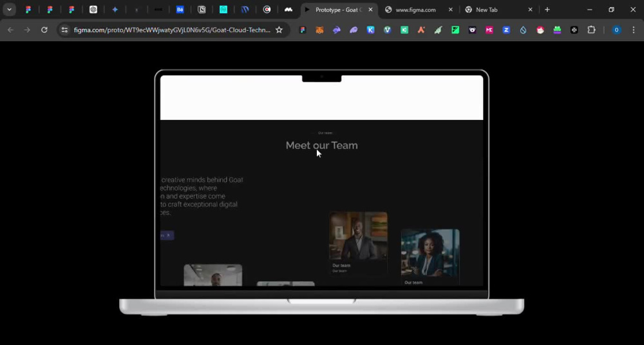Open the Chrome profile avatar
644x345 pixels.
(616, 30)
